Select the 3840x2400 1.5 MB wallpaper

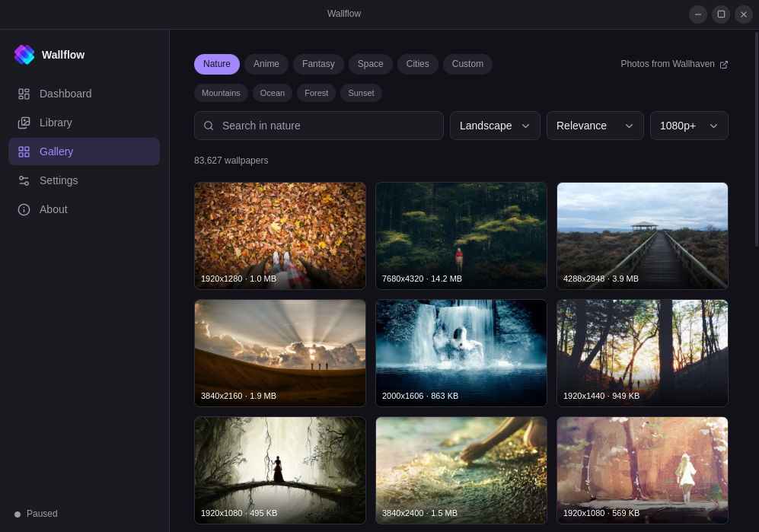(461, 470)
